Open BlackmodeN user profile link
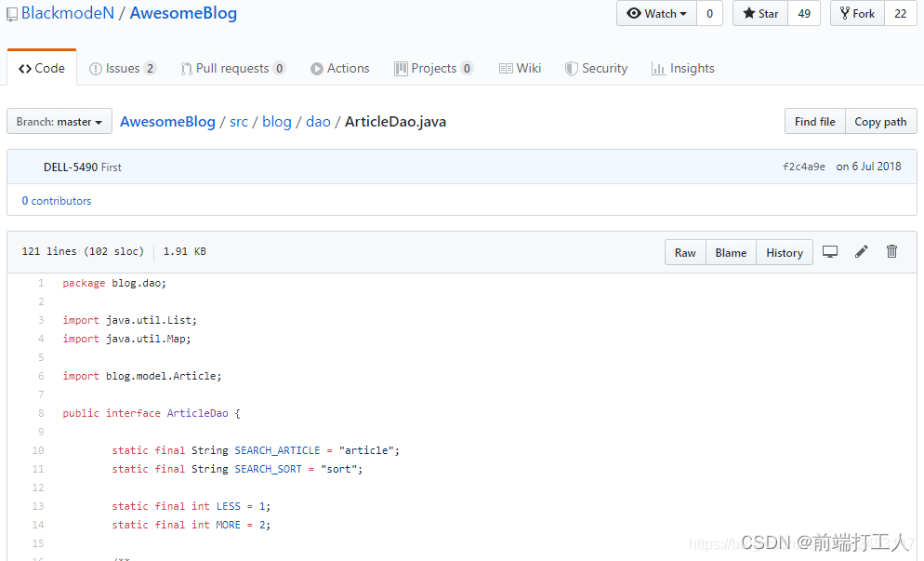Image resolution: width=924 pixels, height=561 pixels. click(x=68, y=13)
